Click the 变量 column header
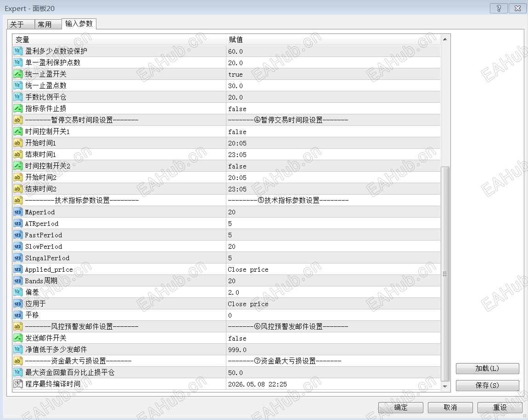This screenshot has width=528, height=420. coord(119,39)
